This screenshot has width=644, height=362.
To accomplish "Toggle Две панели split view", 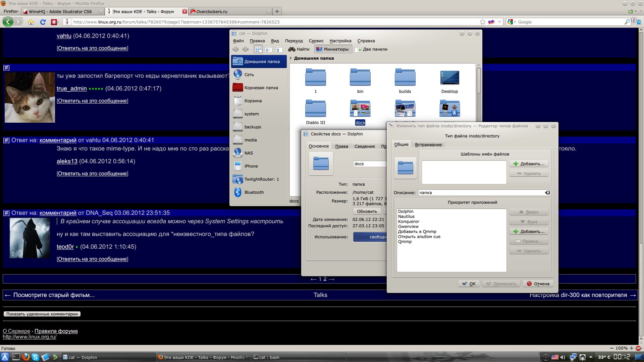I will click(371, 49).
